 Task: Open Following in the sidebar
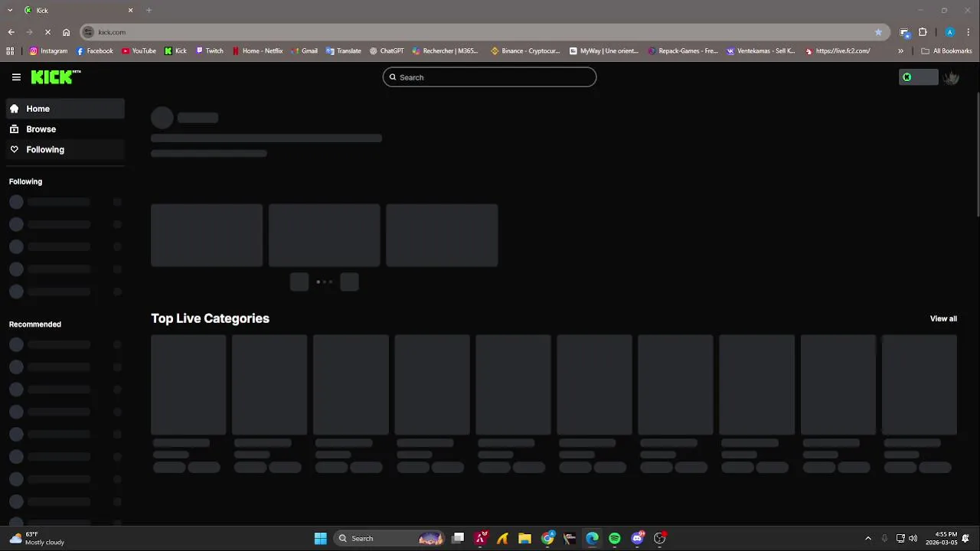coord(65,150)
